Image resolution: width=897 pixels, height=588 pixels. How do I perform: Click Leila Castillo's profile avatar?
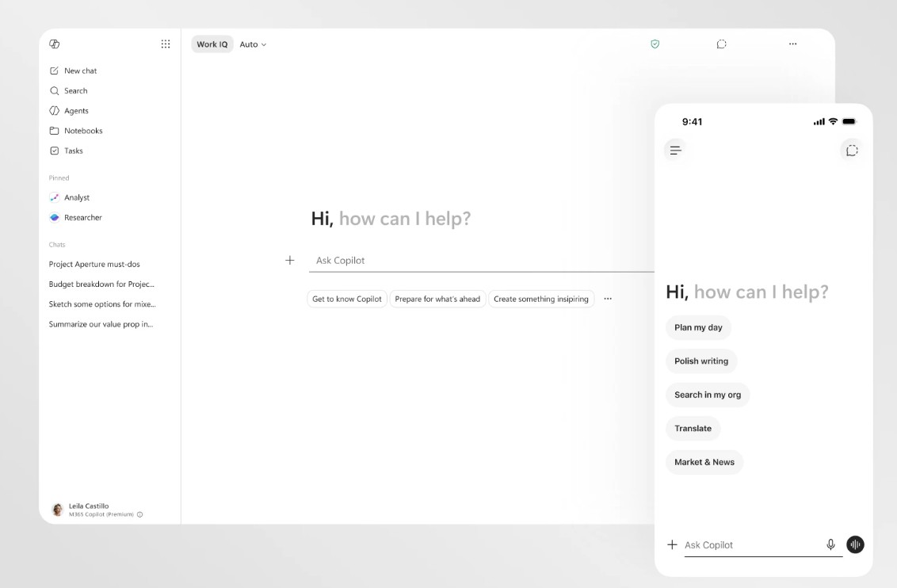[57, 510]
